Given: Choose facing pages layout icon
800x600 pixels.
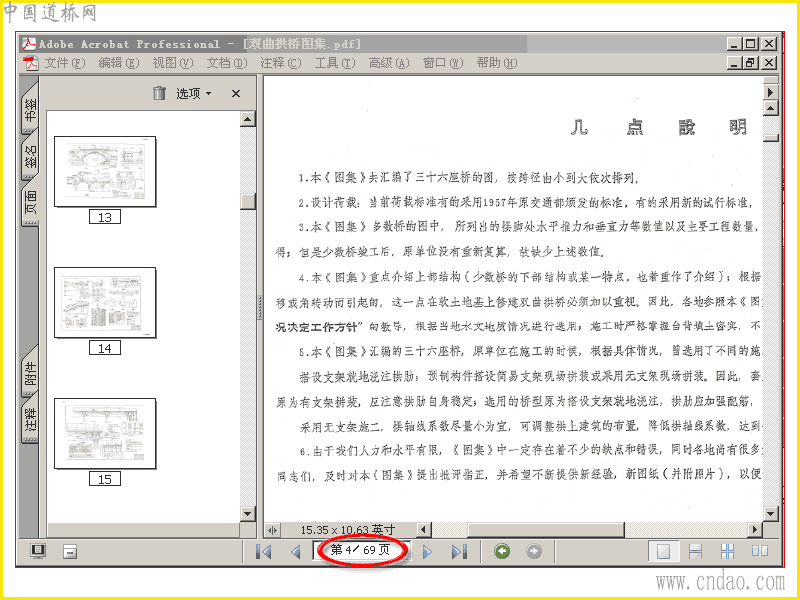Looking at the screenshot, I should [x=760, y=551].
